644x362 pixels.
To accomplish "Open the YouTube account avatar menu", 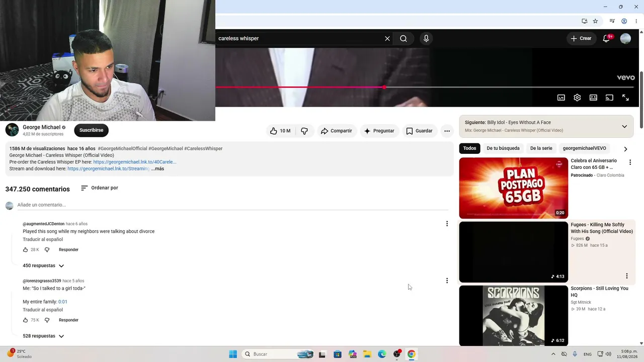I will pos(625,38).
